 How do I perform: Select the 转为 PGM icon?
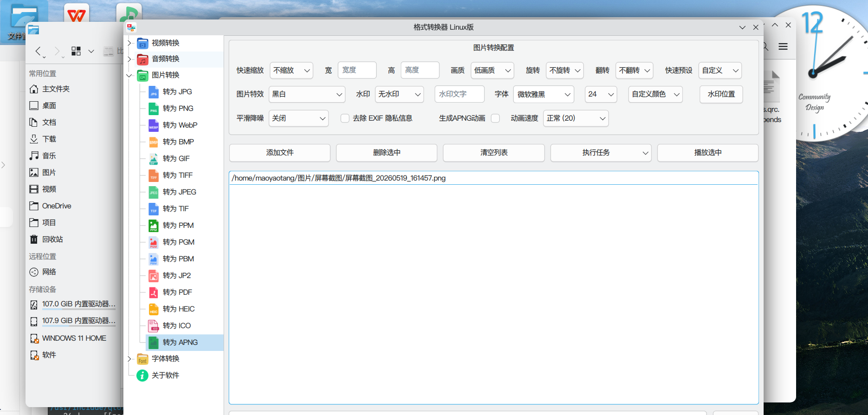(154, 242)
